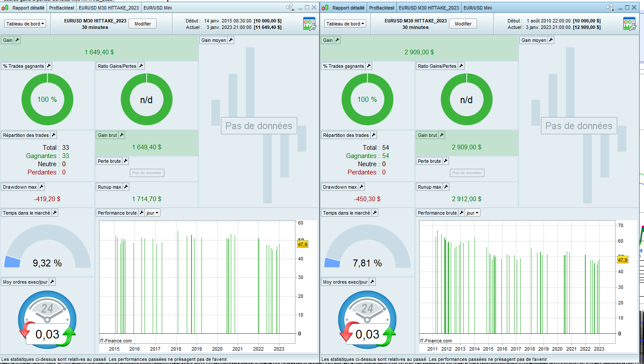The height and width of the screenshot is (364, 644).
Task: Click the 'Total : 33' trades line
Action: [56, 148]
